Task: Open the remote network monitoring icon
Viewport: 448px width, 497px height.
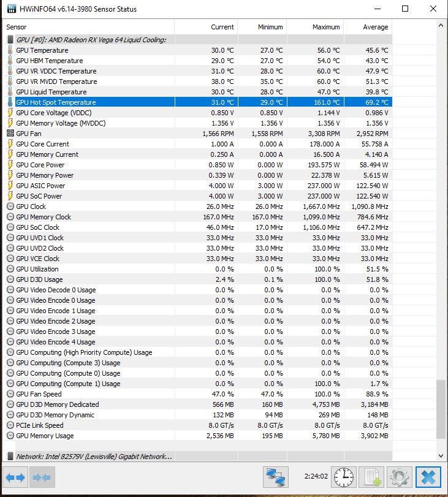Action: (276, 477)
